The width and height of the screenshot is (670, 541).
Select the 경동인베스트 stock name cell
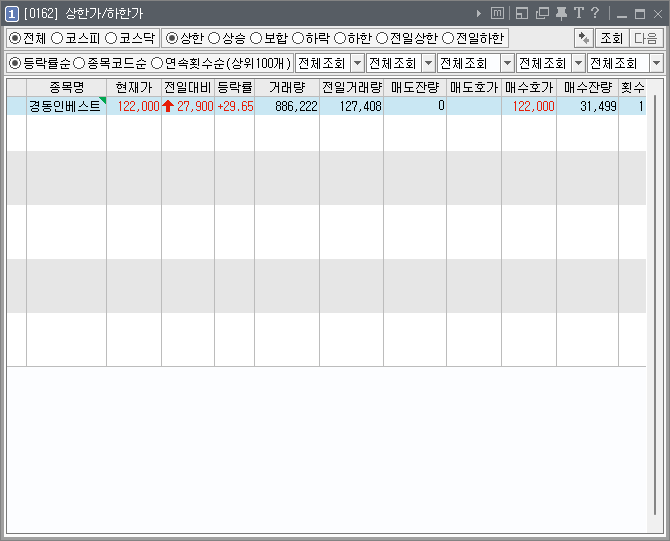coord(65,106)
